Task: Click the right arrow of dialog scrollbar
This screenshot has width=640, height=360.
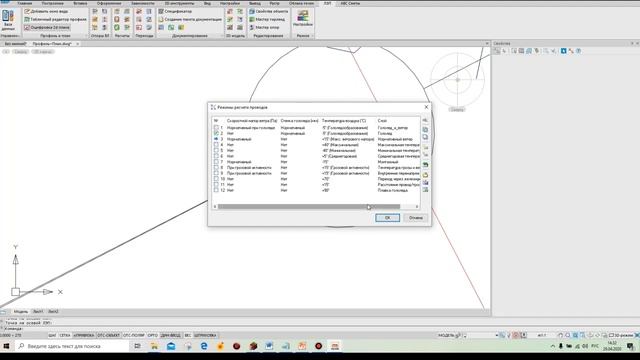Action: click(x=417, y=207)
